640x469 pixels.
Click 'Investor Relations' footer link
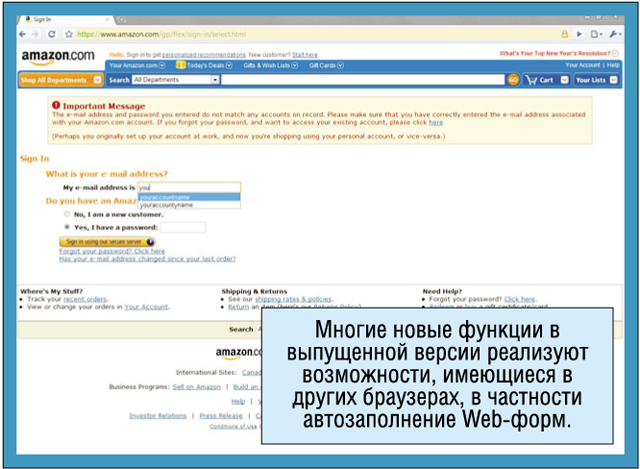(x=158, y=416)
